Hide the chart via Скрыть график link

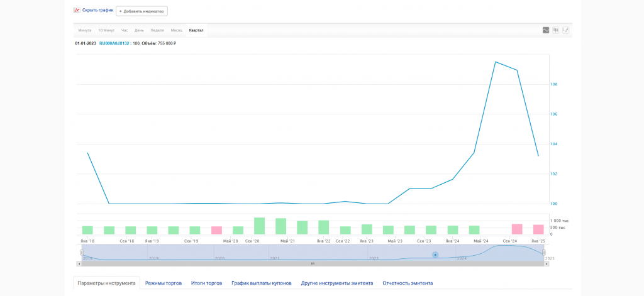pos(97,11)
